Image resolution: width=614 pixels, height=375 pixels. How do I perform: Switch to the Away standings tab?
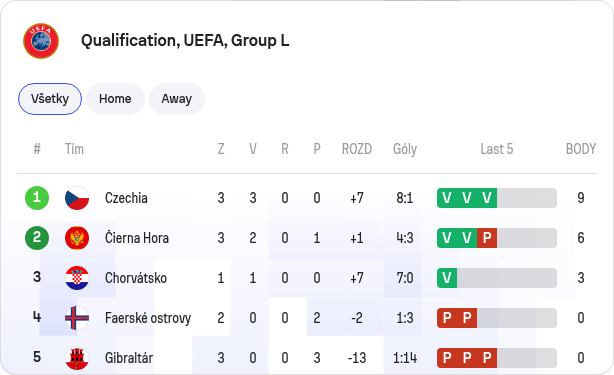pyautogui.click(x=177, y=99)
